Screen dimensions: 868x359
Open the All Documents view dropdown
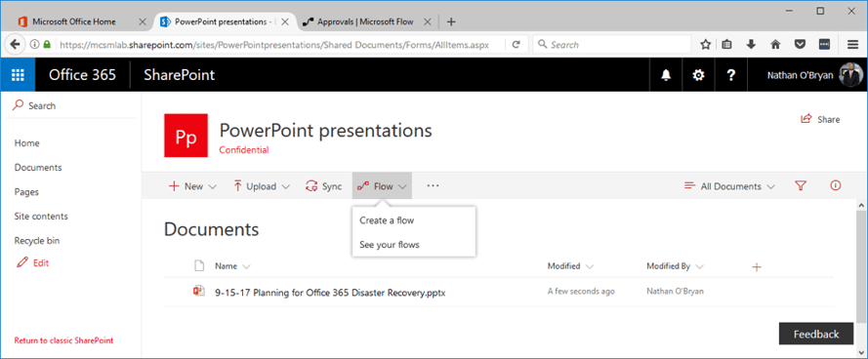(729, 186)
